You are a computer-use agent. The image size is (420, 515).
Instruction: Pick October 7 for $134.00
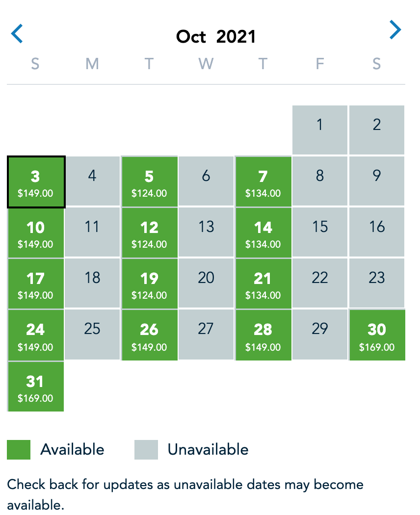click(263, 181)
